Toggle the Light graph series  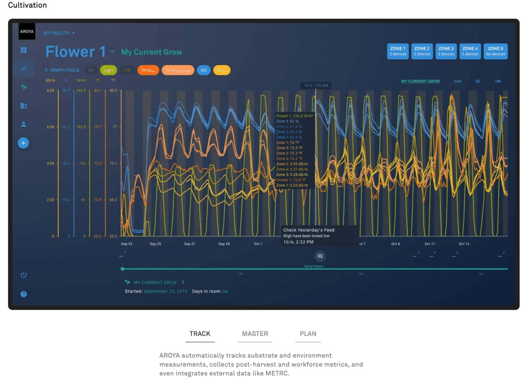[109, 70]
